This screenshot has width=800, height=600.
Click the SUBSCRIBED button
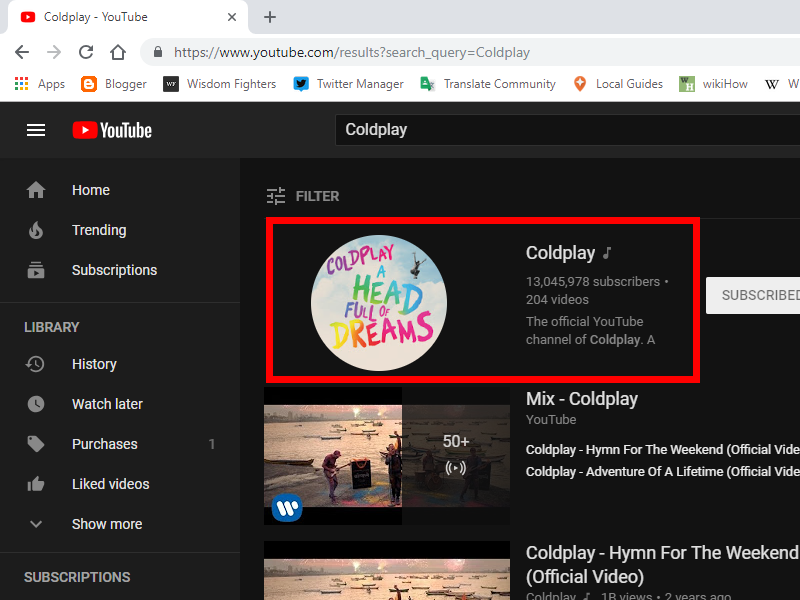click(753, 295)
